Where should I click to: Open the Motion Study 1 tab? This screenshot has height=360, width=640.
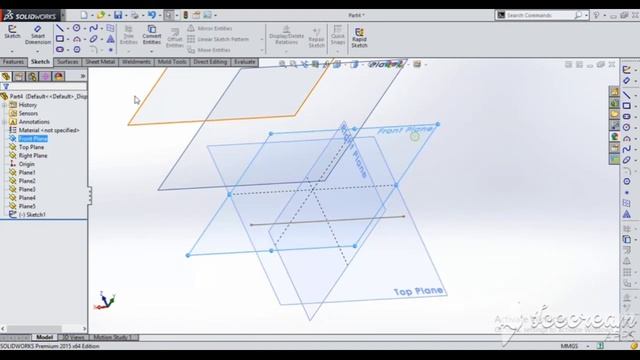point(113,338)
